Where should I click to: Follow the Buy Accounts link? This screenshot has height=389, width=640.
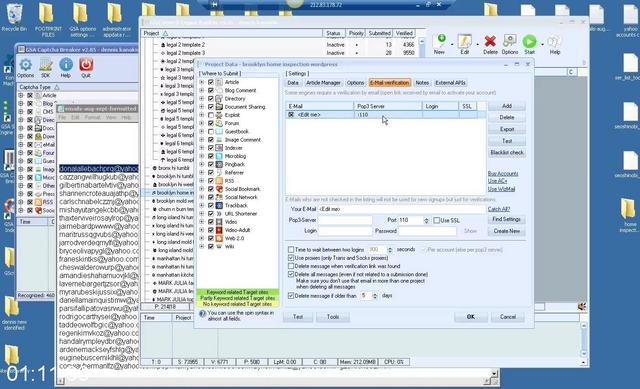[x=503, y=174]
